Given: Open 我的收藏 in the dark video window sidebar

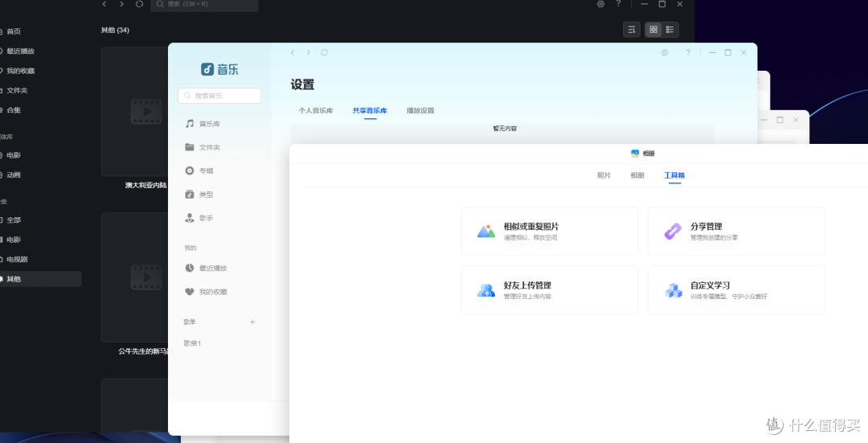Looking at the screenshot, I should (20, 71).
